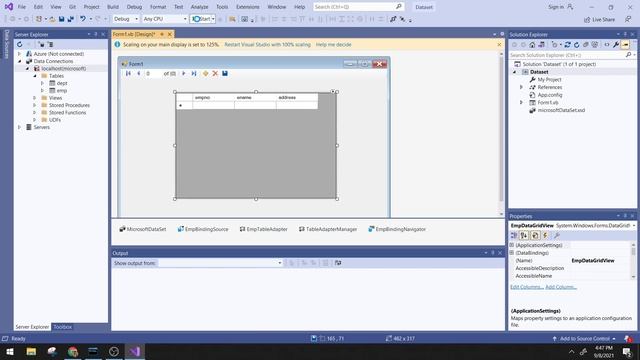Click wrench Properties icon in Solution Explorer toolbar
The width and height of the screenshot is (640, 360).
(616, 44)
